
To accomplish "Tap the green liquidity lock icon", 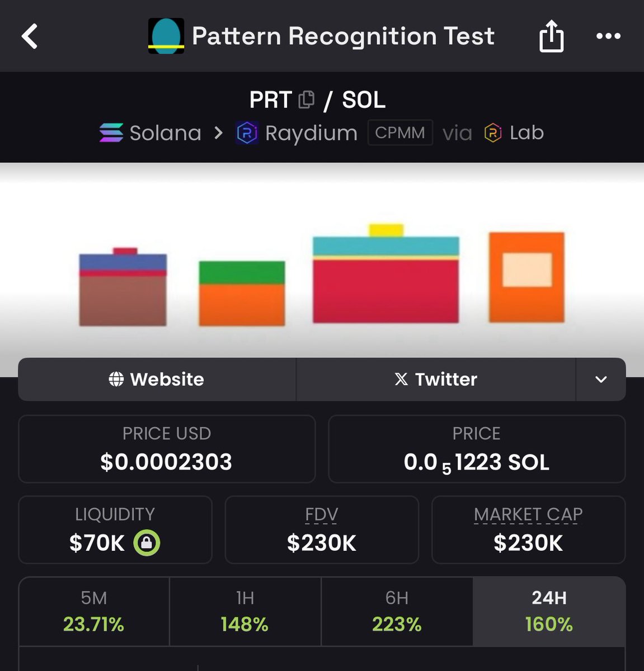I will 147,542.
